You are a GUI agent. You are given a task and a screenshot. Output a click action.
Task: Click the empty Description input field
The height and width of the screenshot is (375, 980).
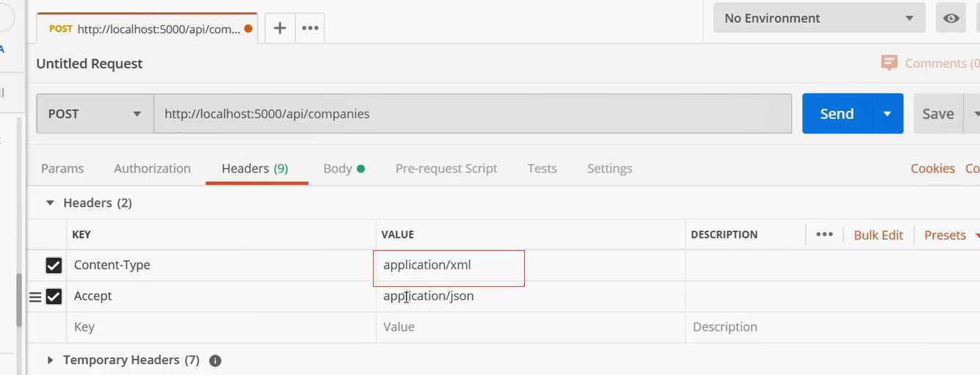tap(833, 327)
